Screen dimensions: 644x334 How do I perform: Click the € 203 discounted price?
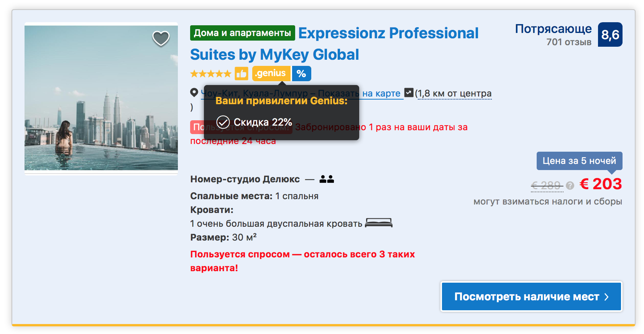point(601,184)
